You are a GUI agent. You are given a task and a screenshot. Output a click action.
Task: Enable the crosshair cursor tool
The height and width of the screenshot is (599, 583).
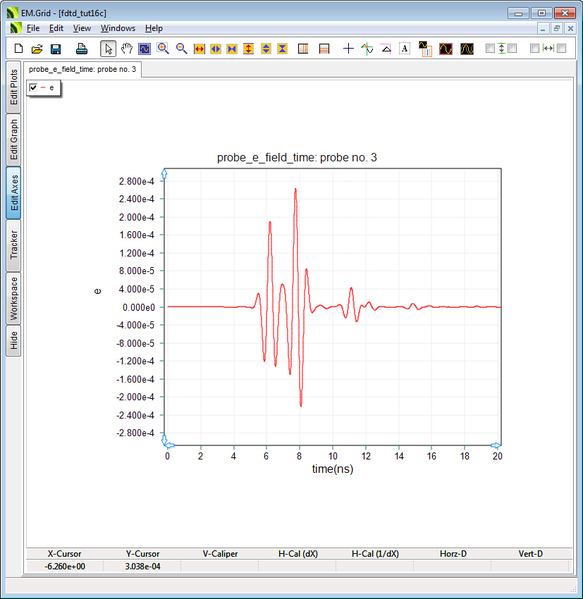348,49
